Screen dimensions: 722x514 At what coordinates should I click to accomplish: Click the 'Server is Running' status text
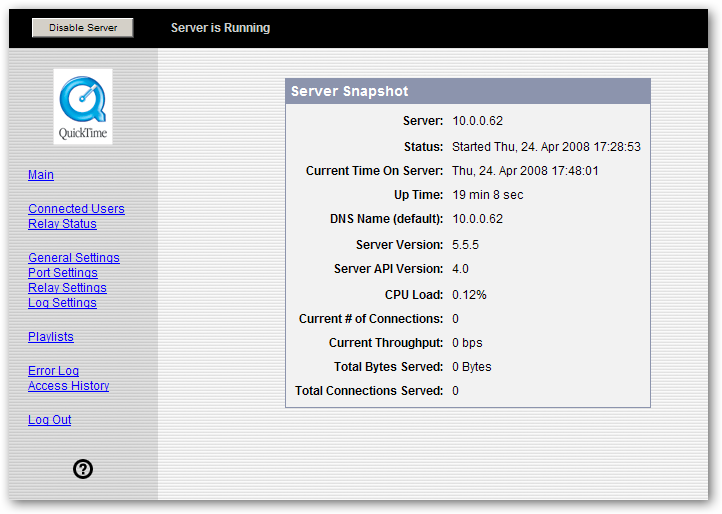coord(221,28)
